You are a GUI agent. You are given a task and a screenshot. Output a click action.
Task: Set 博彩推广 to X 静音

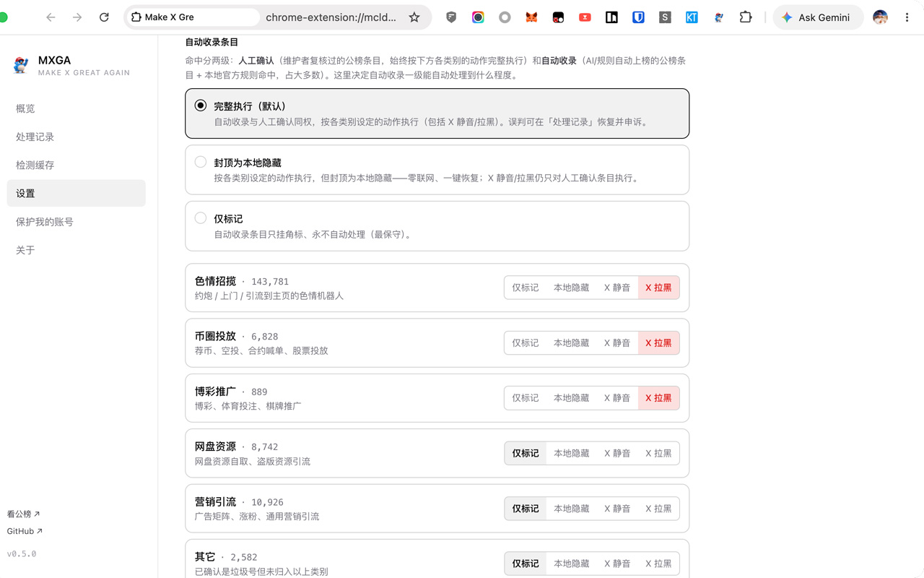click(x=617, y=398)
